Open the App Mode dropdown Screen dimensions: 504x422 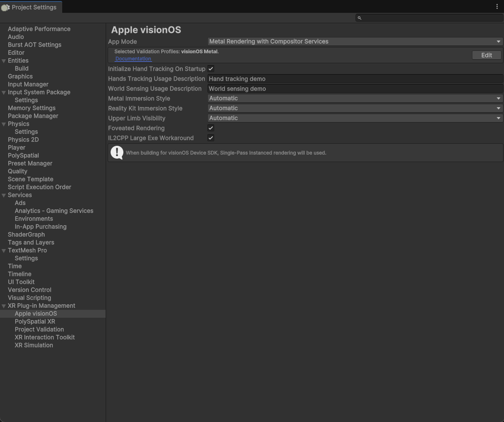(354, 42)
